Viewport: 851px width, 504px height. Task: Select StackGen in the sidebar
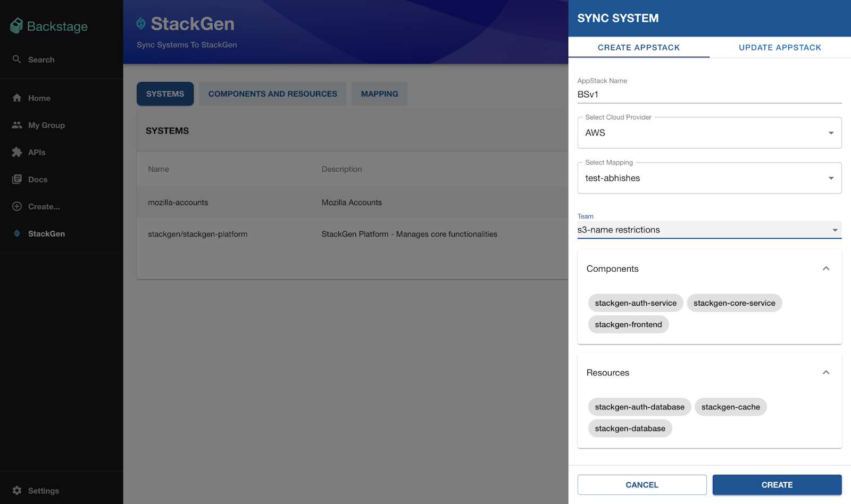[61, 233]
